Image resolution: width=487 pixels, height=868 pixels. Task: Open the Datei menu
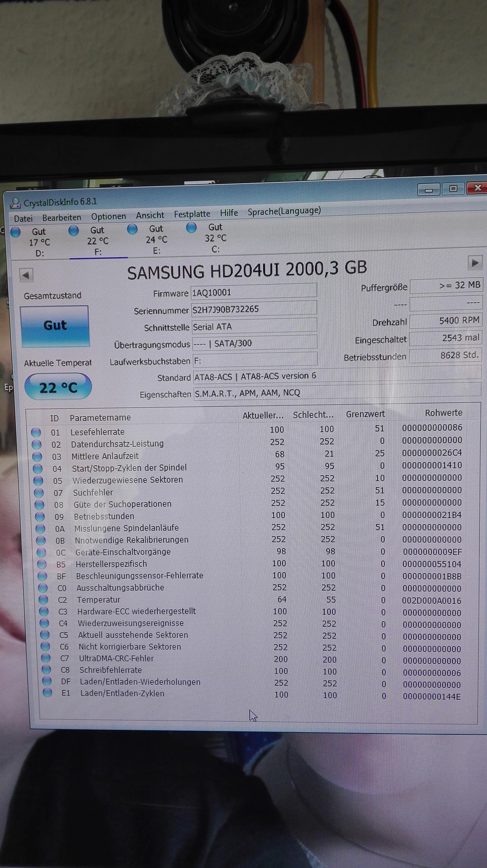coord(23,218)
